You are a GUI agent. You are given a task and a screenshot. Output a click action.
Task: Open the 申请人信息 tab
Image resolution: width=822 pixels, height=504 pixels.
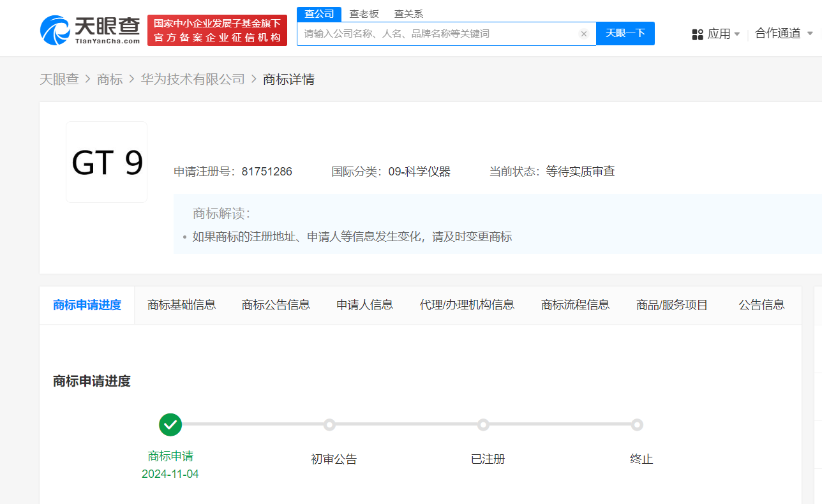[x=364, y=305]
